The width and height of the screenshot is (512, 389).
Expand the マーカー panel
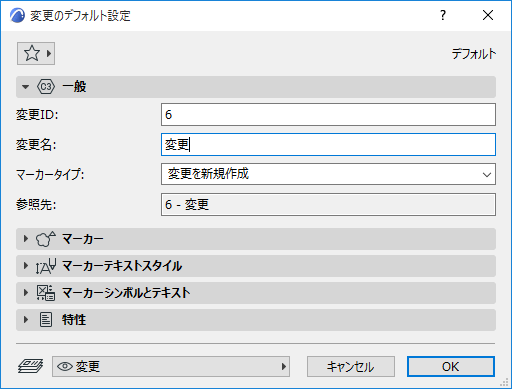pyautogui.click(x=26, y=239)
